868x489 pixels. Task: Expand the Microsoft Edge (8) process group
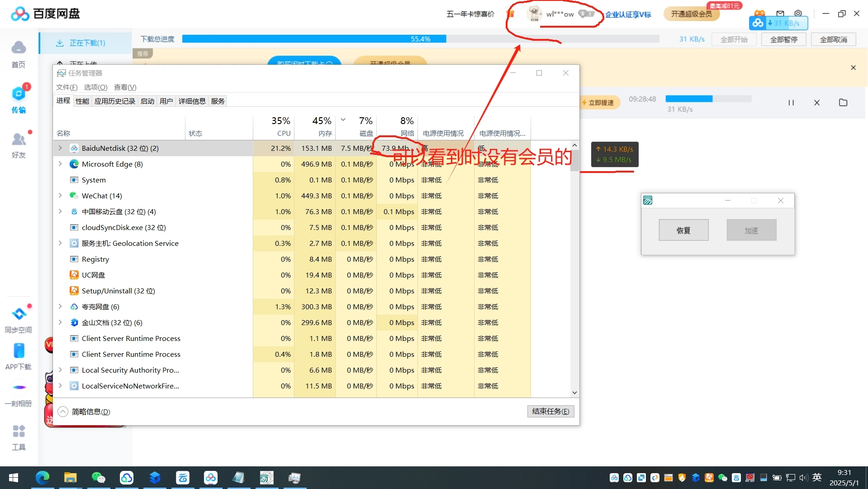60,164
